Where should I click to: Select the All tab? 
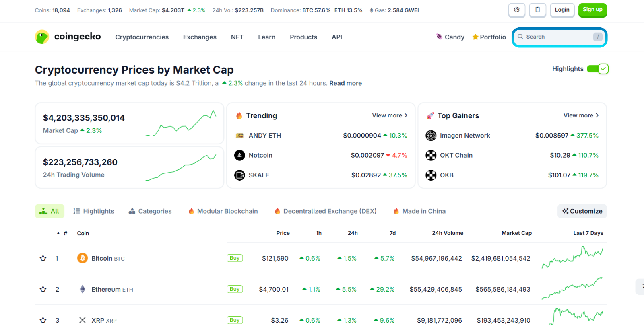tap(50, 211)
